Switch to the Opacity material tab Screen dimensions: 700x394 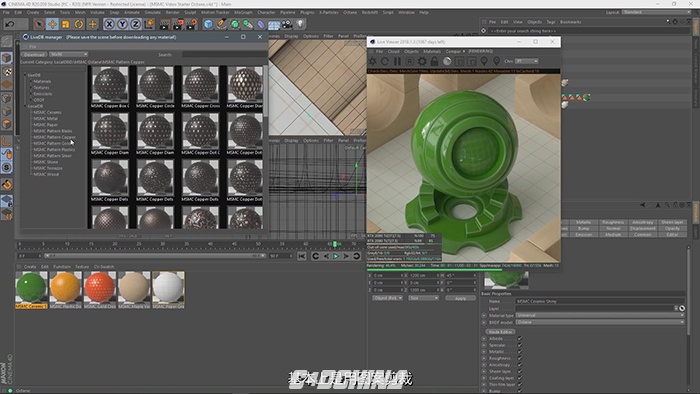[672, 228]
